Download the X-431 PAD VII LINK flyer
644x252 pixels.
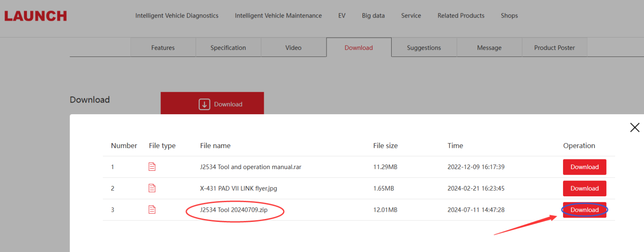[x=584, y=188]
